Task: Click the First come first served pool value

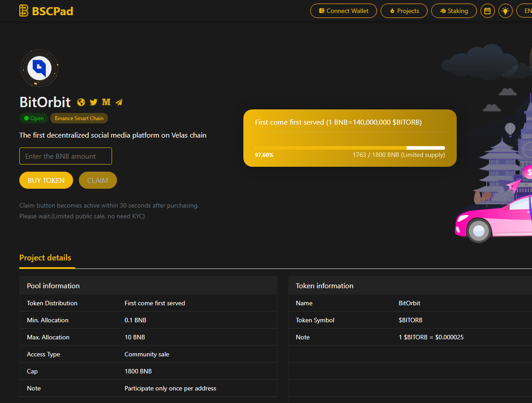Action: pyautogui.click(x=155, y=303)
